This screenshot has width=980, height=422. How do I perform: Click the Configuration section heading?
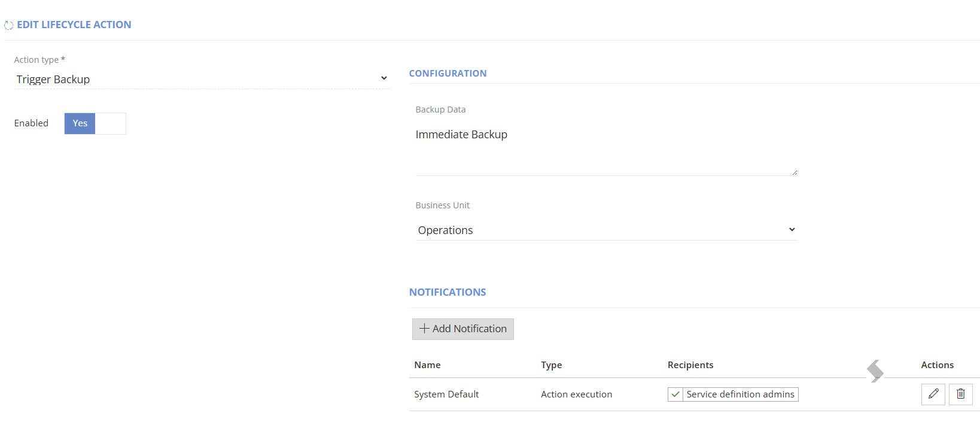click(448, 74)
